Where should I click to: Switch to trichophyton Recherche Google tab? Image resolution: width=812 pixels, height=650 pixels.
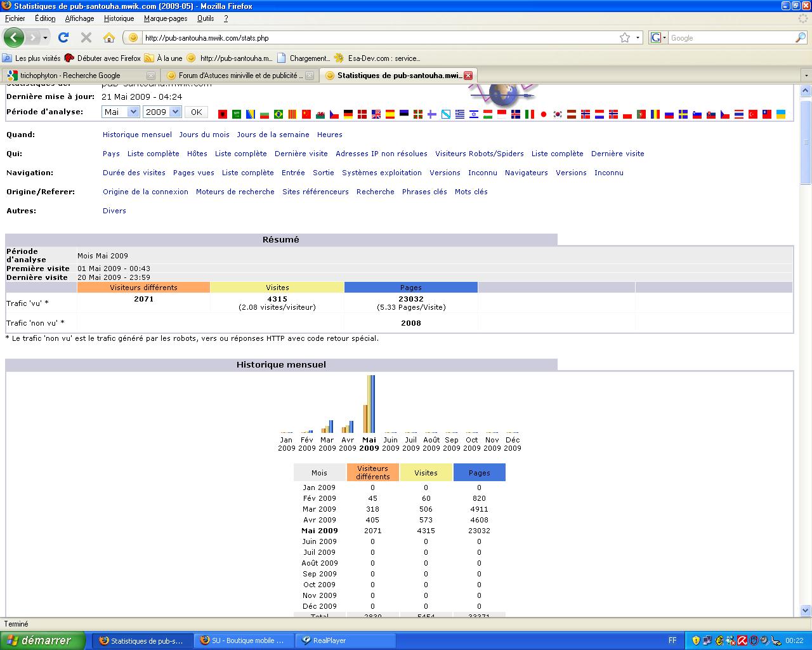81,75
